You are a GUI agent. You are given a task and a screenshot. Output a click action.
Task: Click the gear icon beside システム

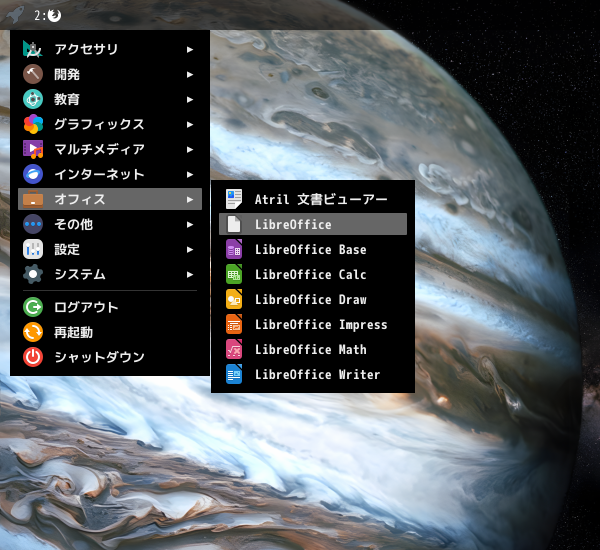[33, 274]
